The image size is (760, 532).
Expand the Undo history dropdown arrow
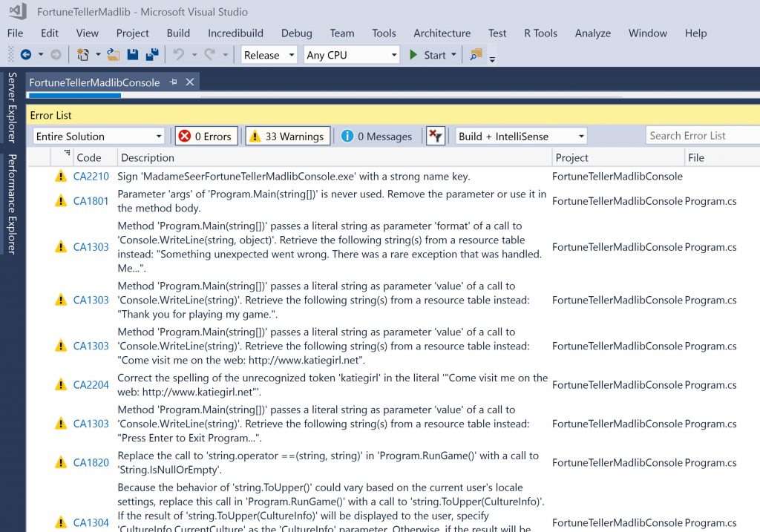tap(194, 55)
